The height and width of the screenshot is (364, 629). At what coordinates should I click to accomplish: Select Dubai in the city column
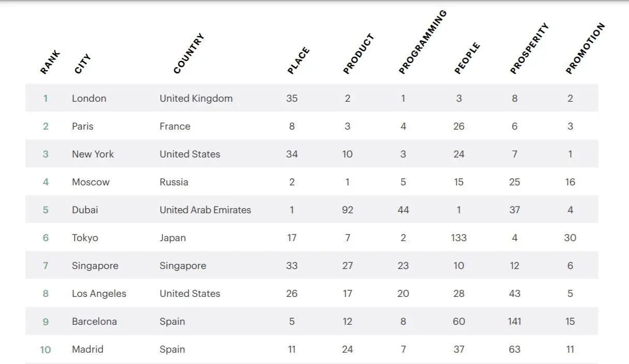click(85, 210)
